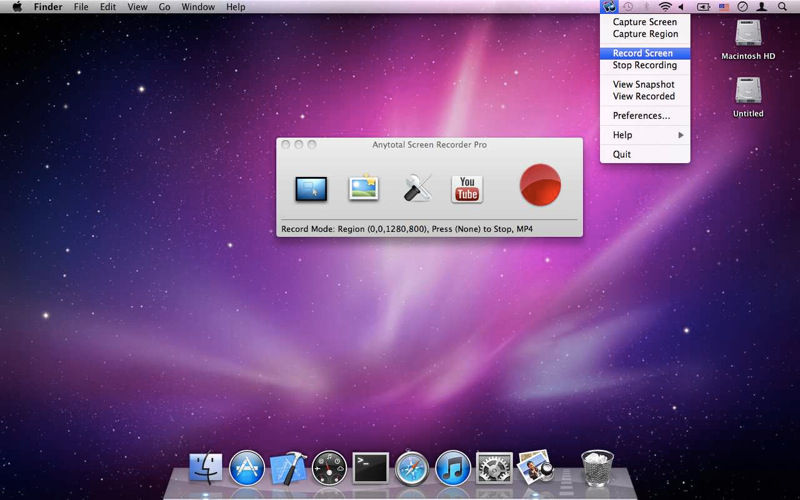Open the Window menu

(x=198, y=7)
